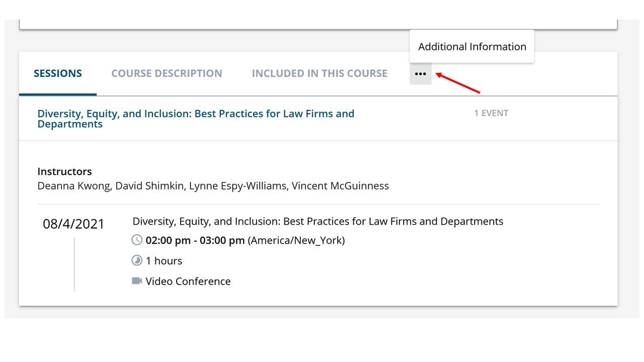Click the clock icon for the 02:00 pm session
Screen dimensions: 644x362
136,240
